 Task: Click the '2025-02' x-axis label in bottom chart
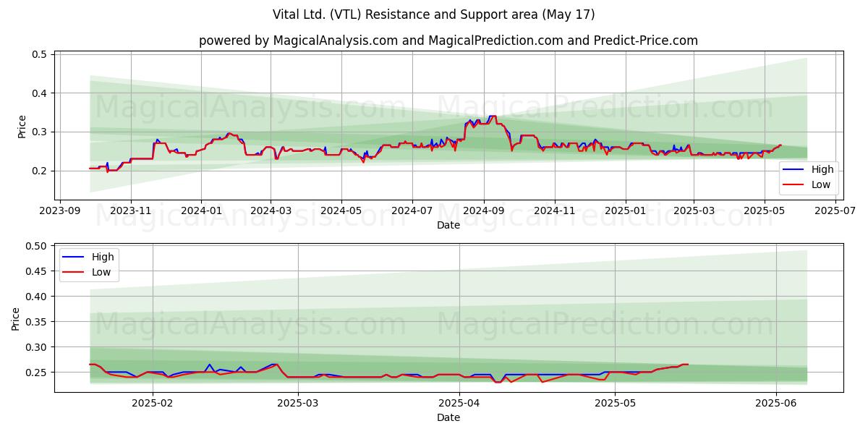(153, 404)
